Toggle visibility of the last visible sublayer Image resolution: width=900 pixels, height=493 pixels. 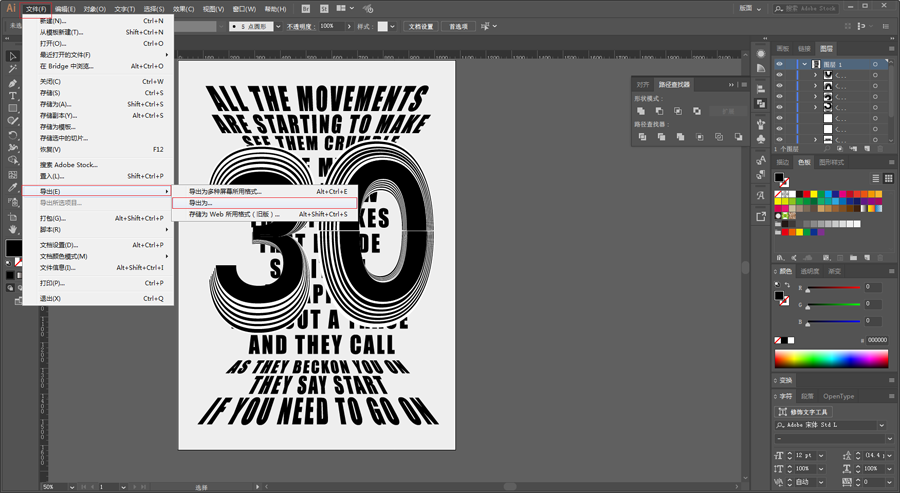[779, 139]
